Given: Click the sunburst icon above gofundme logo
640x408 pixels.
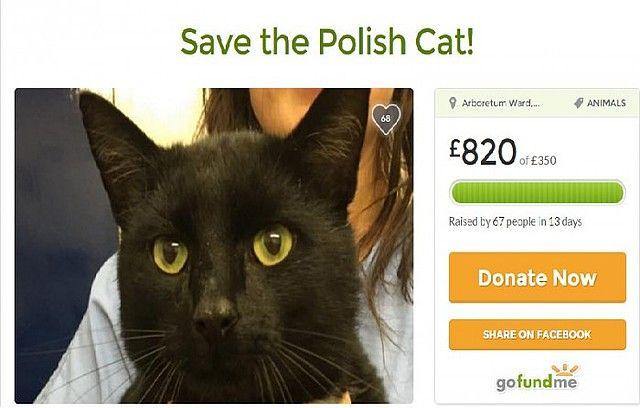Looking at the screenshot, I should pos(565,369).
